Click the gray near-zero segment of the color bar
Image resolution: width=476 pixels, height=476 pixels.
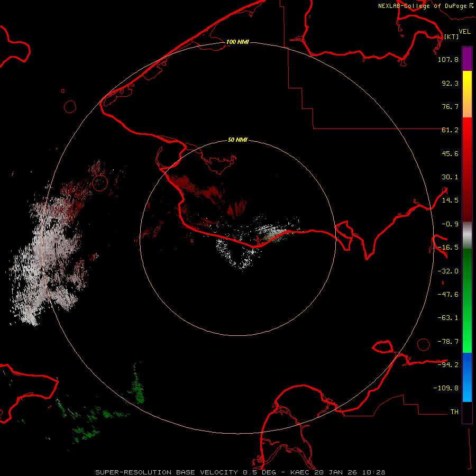click(x=467, y=235)
